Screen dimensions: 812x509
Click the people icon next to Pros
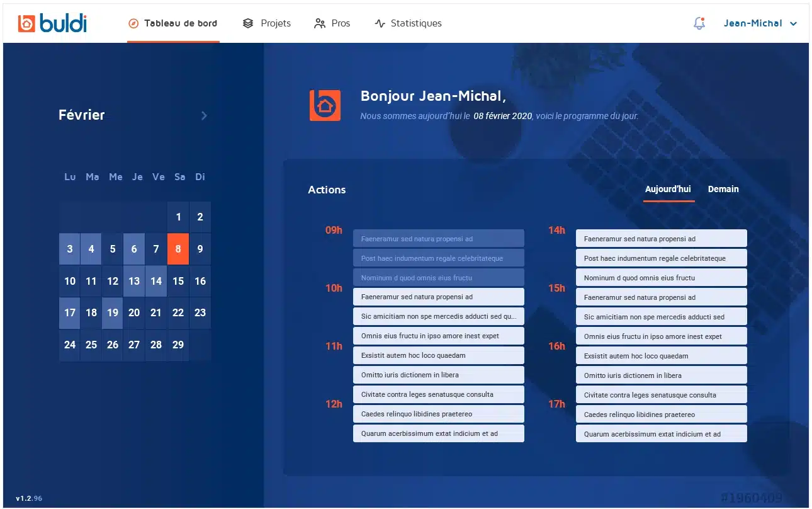coord(320,23)
